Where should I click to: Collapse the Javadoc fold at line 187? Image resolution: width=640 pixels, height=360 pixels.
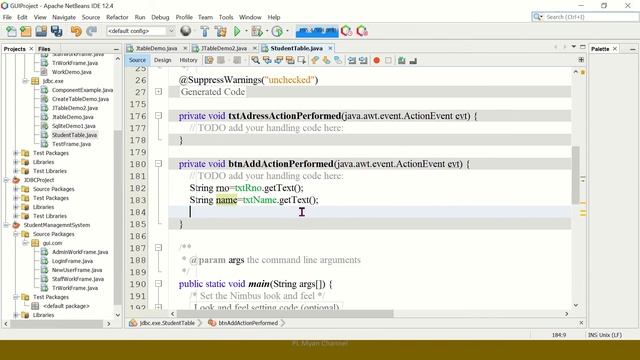pyautogui.click(x=159, y=248)
